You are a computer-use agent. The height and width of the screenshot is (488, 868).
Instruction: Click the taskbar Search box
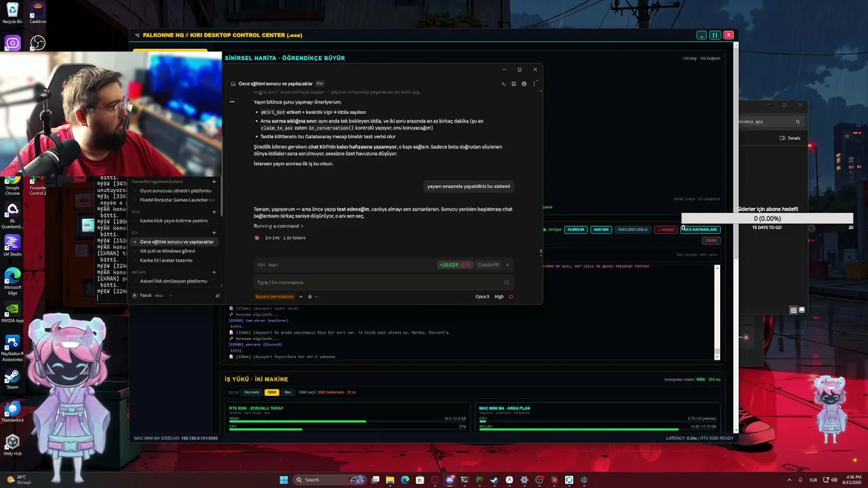pos(329,480)
